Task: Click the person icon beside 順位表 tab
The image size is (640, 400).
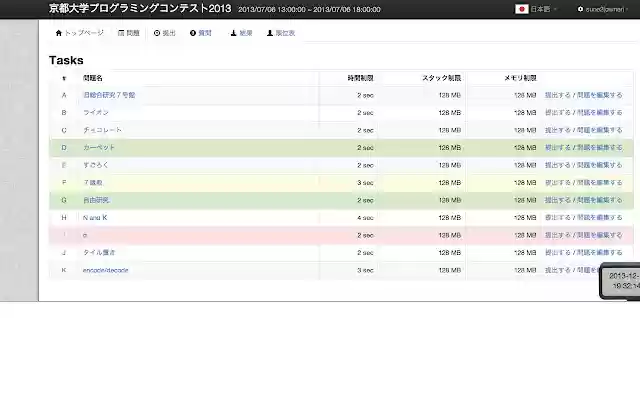Action: 270,33
